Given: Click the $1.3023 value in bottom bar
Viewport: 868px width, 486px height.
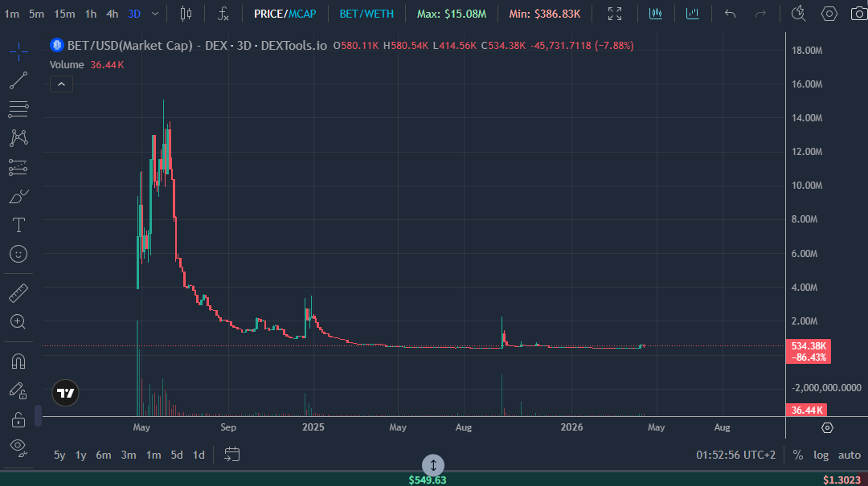Looking at the screenshot, I should click(x=841, y=480).
